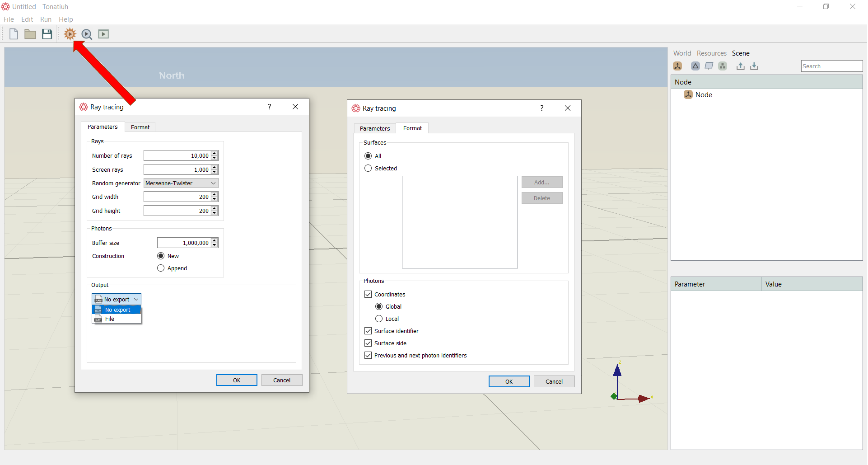Screen dimensions: 868x465
Task: Choose File option in output dropdown list
Action: [x=117, y=319]
